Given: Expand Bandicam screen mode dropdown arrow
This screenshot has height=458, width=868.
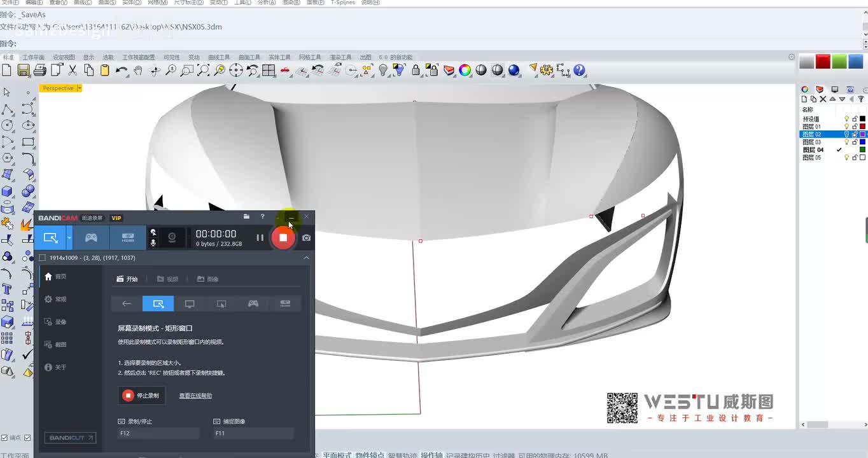Looking at the screenshot, I should pyautogui.click(x=69, y=238).
